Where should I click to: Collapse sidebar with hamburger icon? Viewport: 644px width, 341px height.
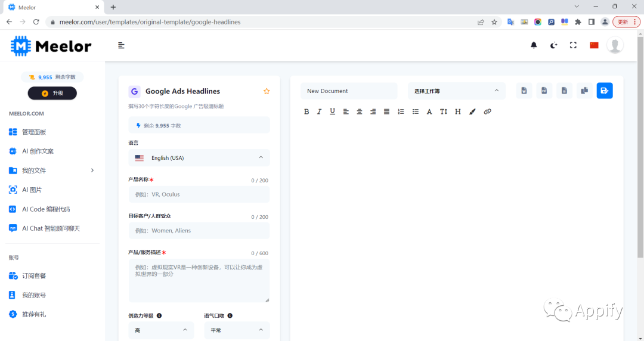[121, 45]
